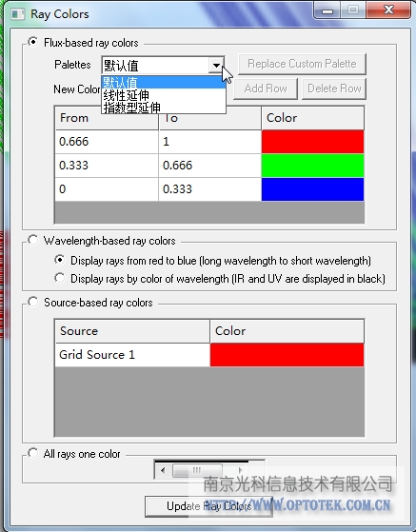Click the Grid Source 1 red color cell

tap(287, 355)
